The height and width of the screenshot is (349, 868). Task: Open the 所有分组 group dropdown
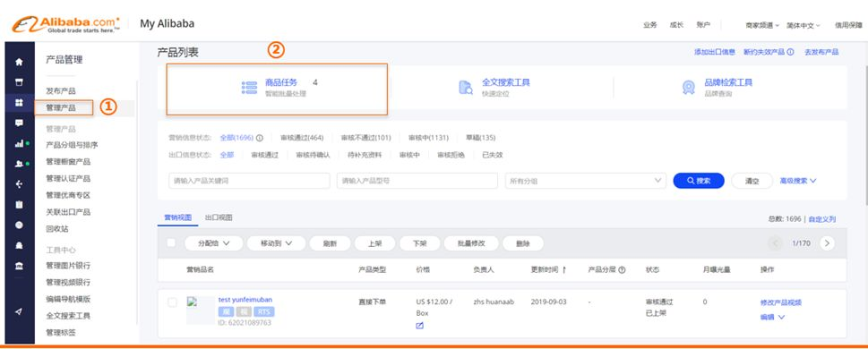tap(586, 181)
